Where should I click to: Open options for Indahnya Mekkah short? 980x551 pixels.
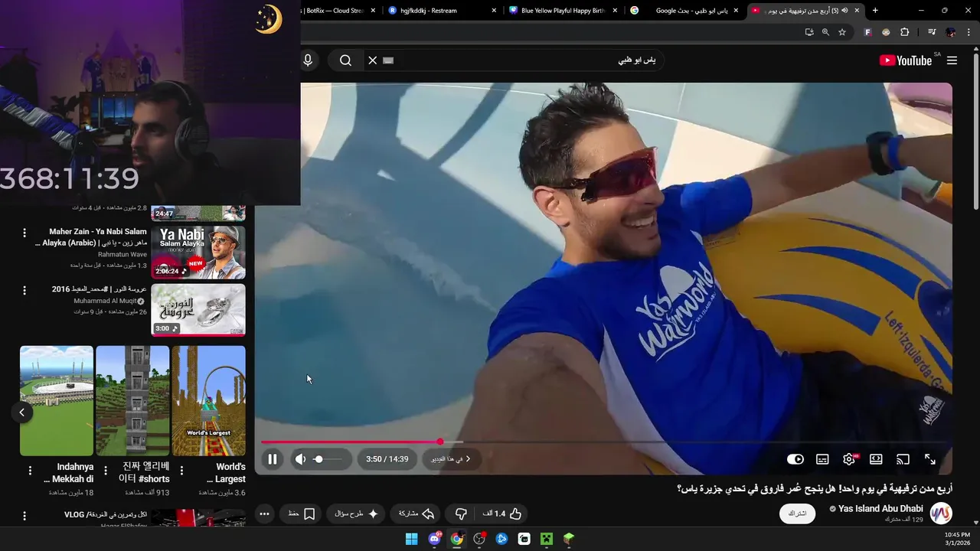click(x=30, y=470)
